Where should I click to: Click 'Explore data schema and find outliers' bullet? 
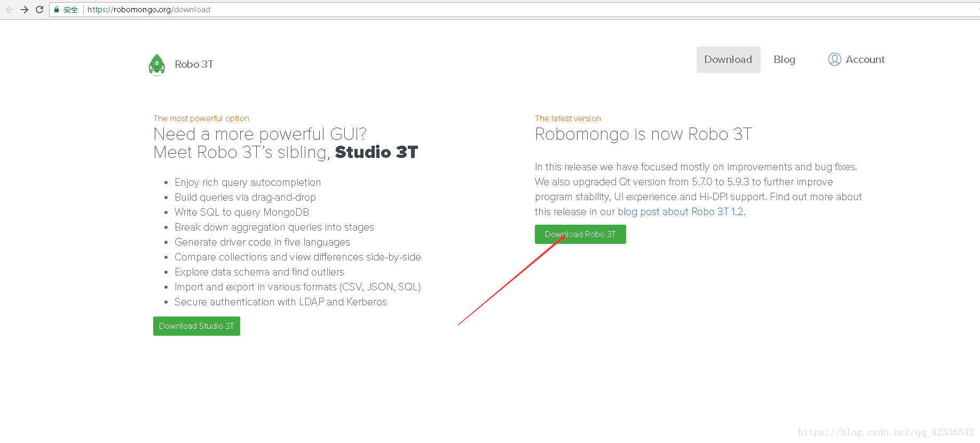pyautogui.click(x=259, y=272)
